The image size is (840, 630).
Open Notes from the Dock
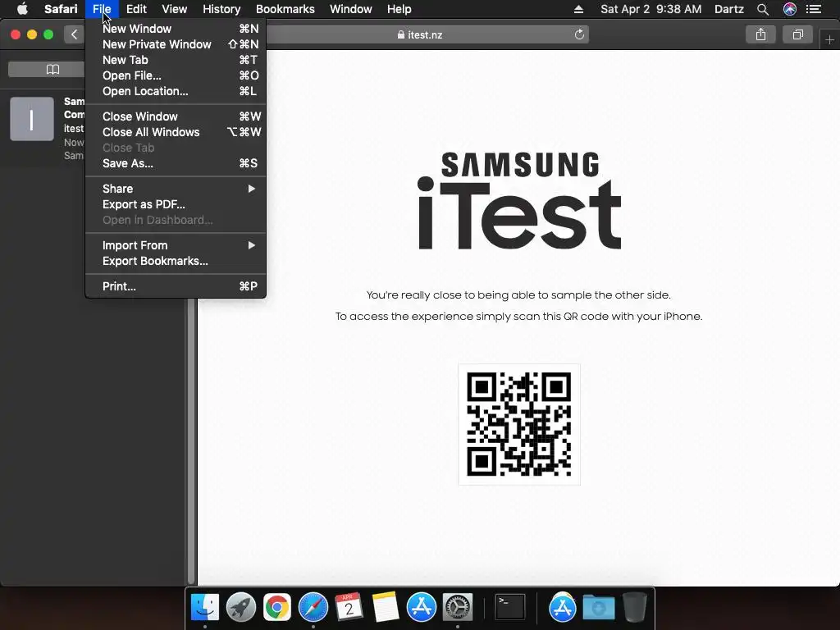(x=386, y=608)
